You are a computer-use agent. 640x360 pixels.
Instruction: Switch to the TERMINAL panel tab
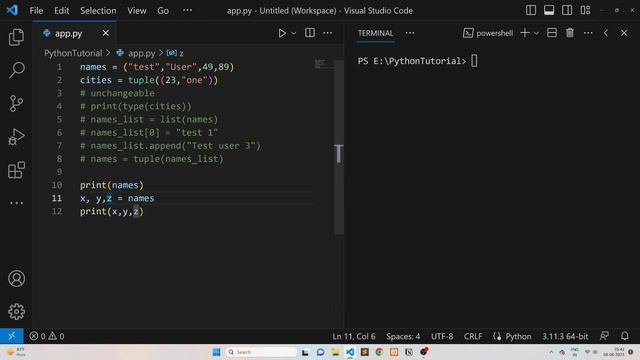tap(376, 33)
